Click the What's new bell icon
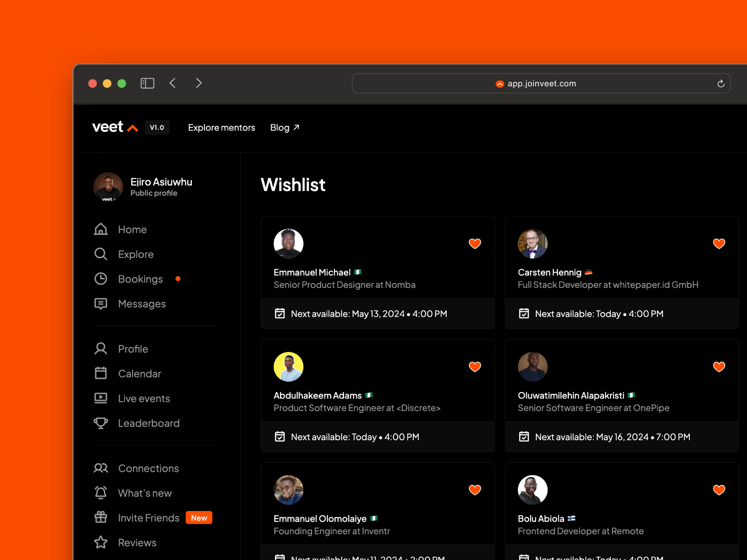 tap(101, 493)
